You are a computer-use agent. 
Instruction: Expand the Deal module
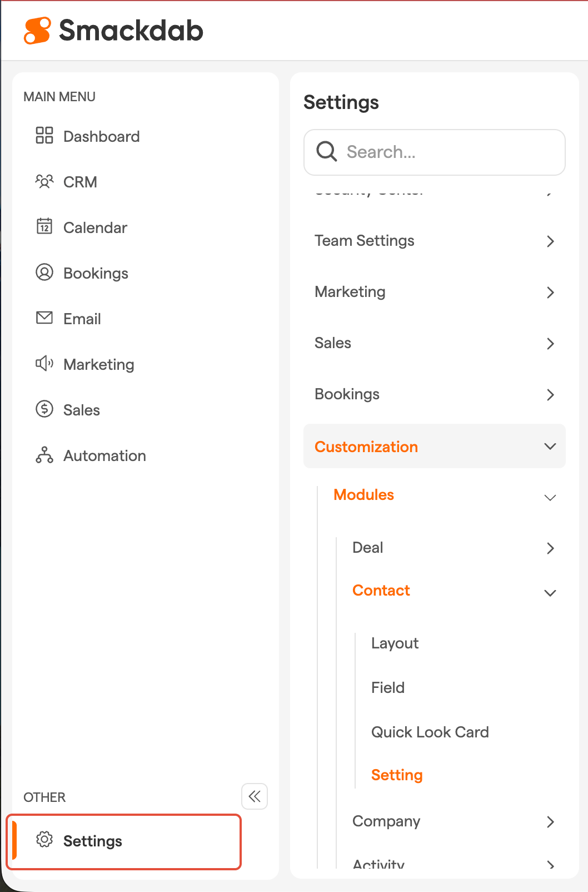[x=550, y=548]
